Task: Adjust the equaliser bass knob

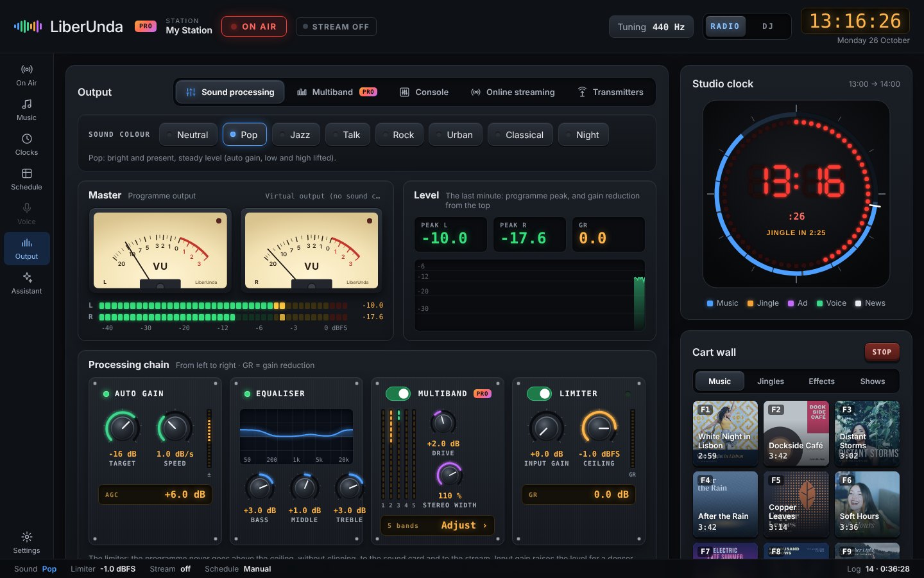Action: pyautogui.click(x=259, y=487)
